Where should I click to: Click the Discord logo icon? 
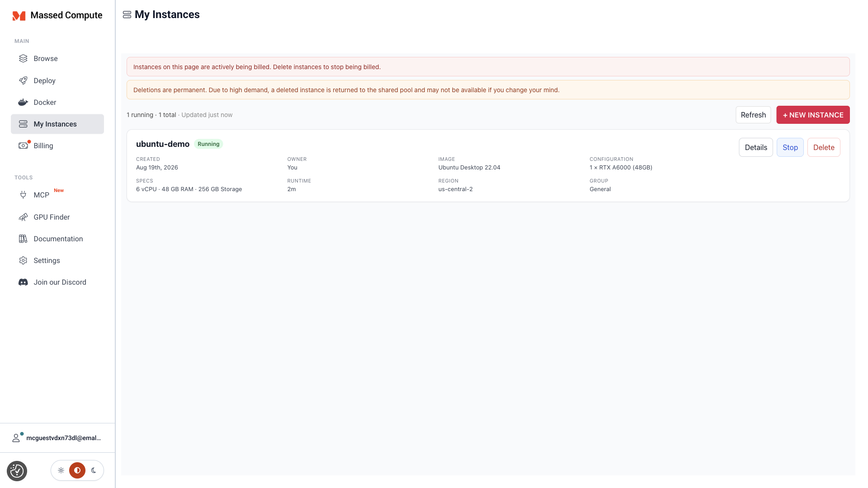pyautogui.click(x=23, y=282)
